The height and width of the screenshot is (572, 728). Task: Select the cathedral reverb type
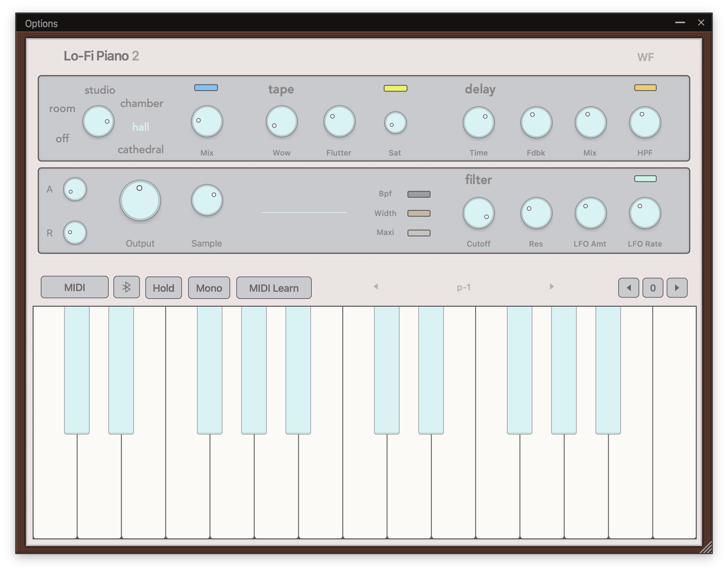[141, 149]
